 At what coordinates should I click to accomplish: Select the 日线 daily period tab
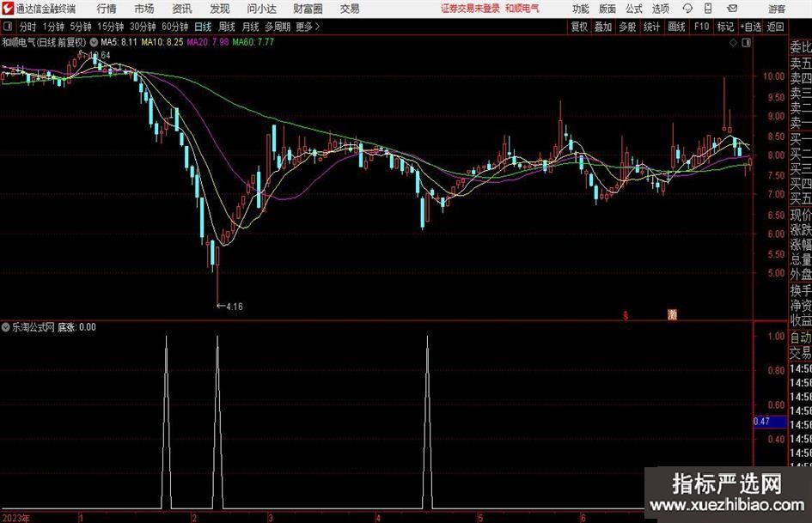pos(203,27)
